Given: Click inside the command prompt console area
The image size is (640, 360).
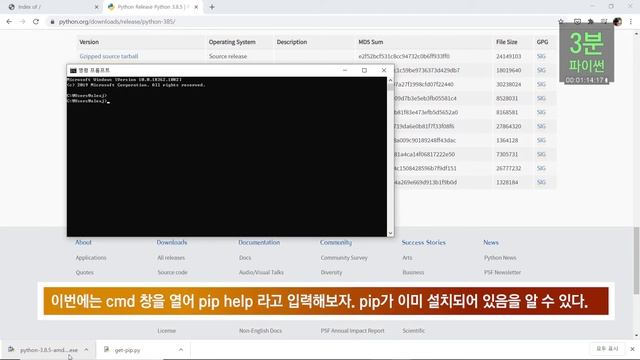Looking at the screenshot, I should [x=227, y=157].
